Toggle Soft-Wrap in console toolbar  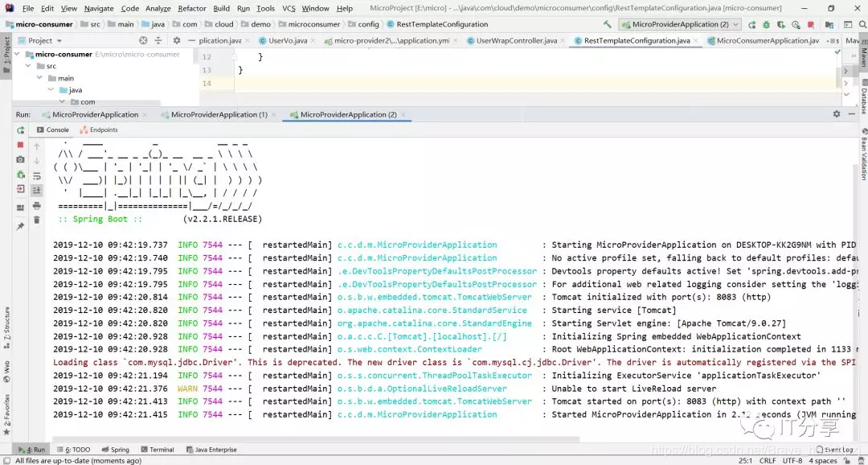tap(36, 176)
